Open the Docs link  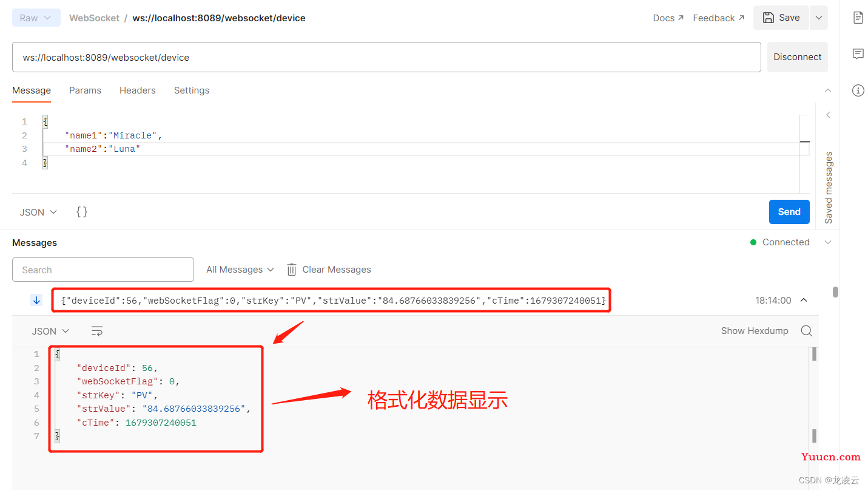pos(668,18)
